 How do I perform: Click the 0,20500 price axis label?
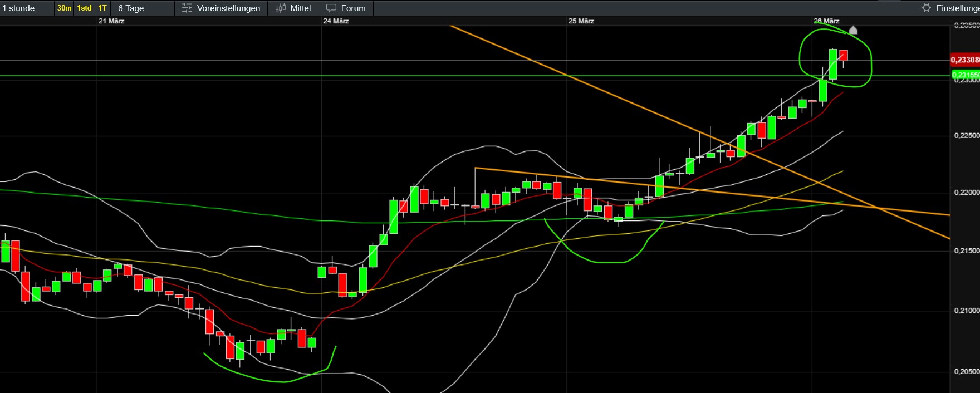(x=967, y=371)
